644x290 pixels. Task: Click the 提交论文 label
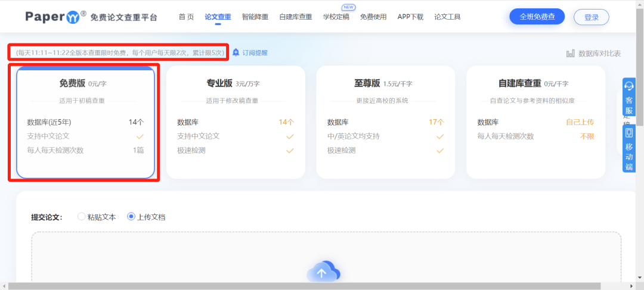click(x=47, y=217)
